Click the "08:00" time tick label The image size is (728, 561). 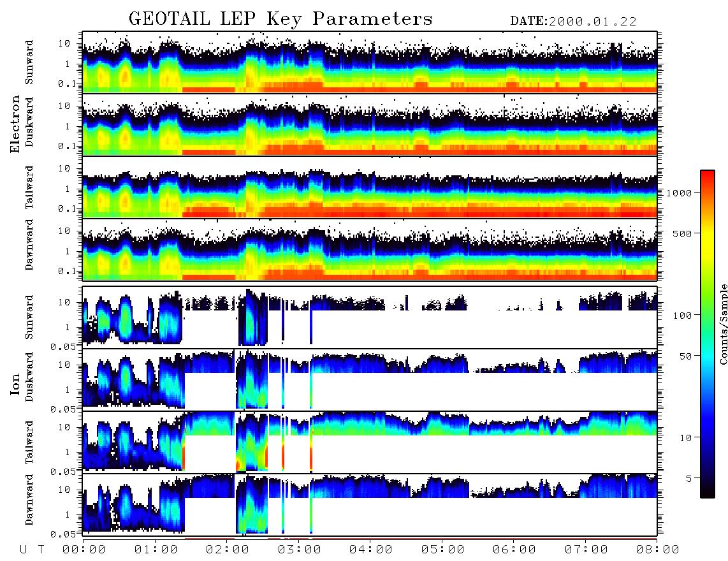[657, 550]
